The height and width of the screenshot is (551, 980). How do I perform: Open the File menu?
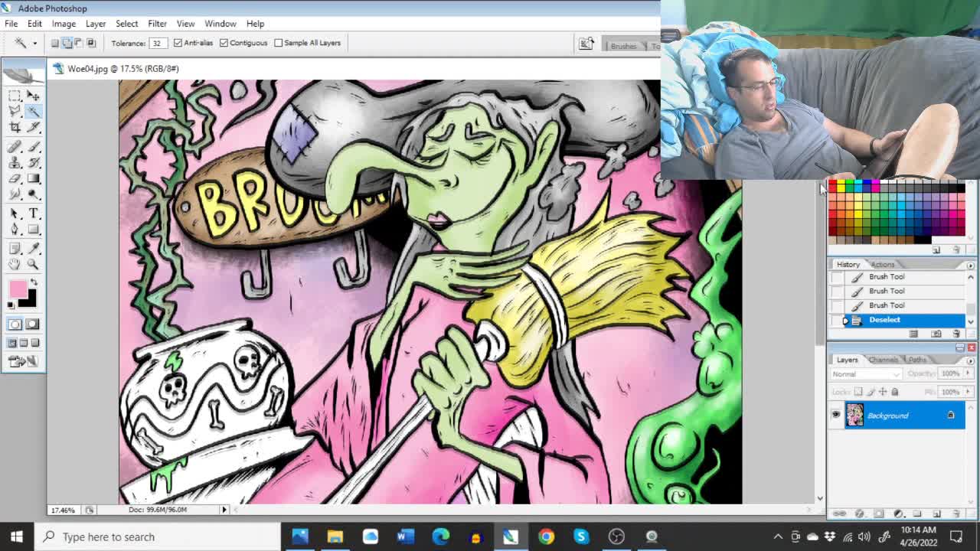[11, 24]
